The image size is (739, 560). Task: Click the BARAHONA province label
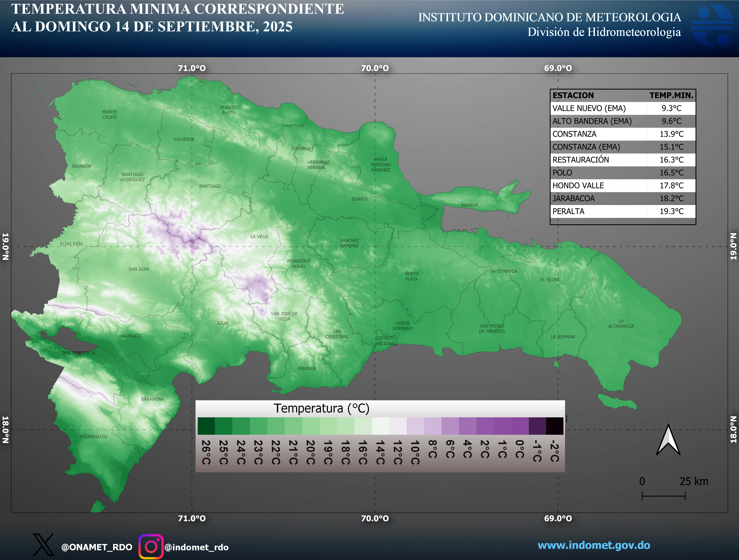[x=152, y=399]
